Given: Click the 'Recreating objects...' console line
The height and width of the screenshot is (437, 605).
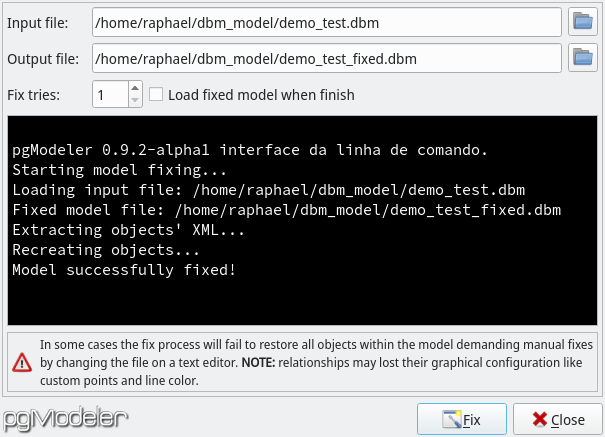Looking at the screenshot, I should (x=106, y=250).
